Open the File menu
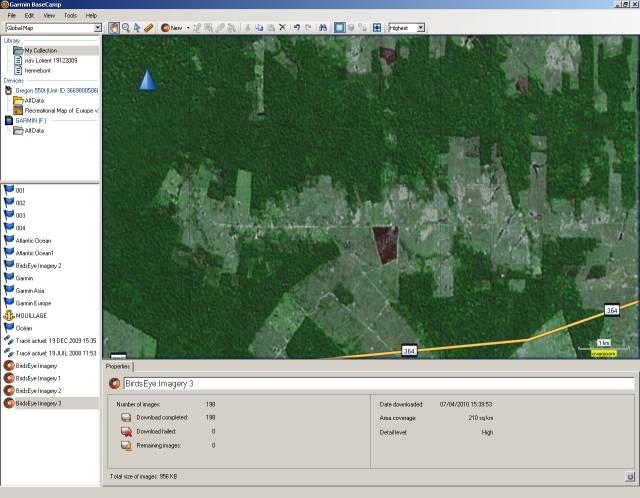640x498 pixels. coord(11,16)
